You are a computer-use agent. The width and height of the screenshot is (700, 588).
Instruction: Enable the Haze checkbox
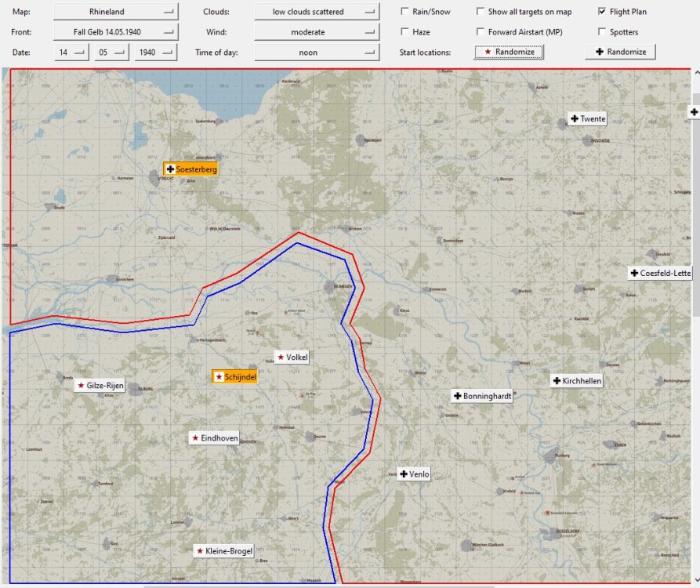[x=404, y=31]
